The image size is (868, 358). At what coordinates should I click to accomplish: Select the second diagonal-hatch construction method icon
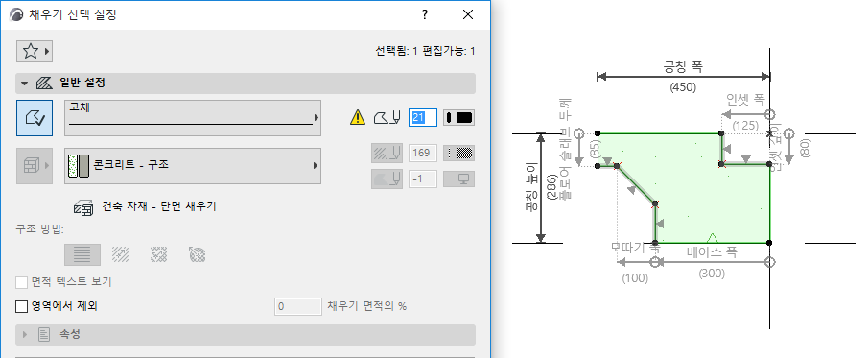tap(120, 254)
